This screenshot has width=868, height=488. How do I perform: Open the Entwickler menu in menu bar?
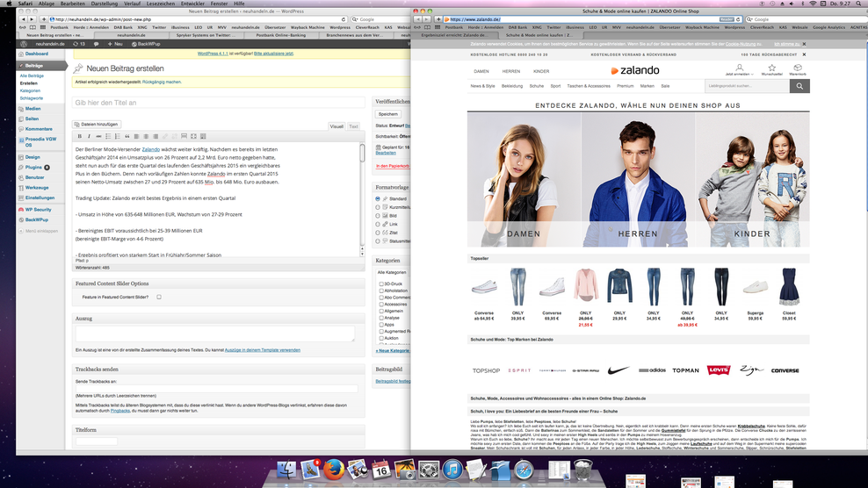point(192,4)
